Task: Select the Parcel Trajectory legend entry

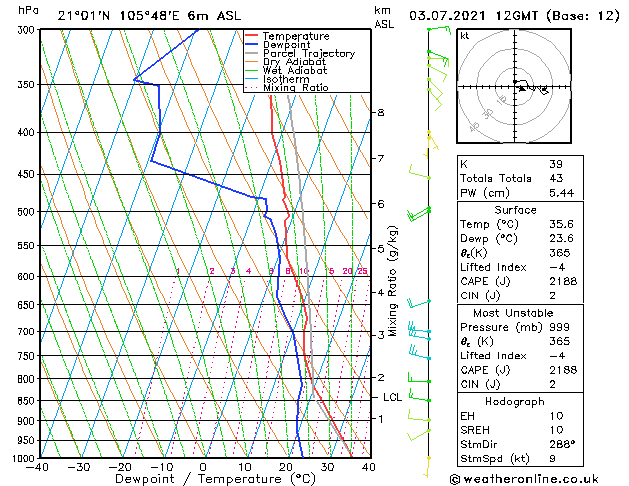Action: 309,53
